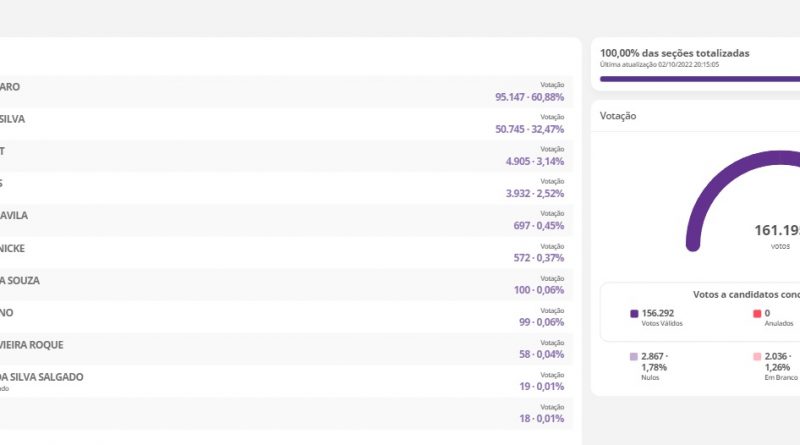Click the Votos a candidatos legend title
Screen dimensions: 800x445
745,295
